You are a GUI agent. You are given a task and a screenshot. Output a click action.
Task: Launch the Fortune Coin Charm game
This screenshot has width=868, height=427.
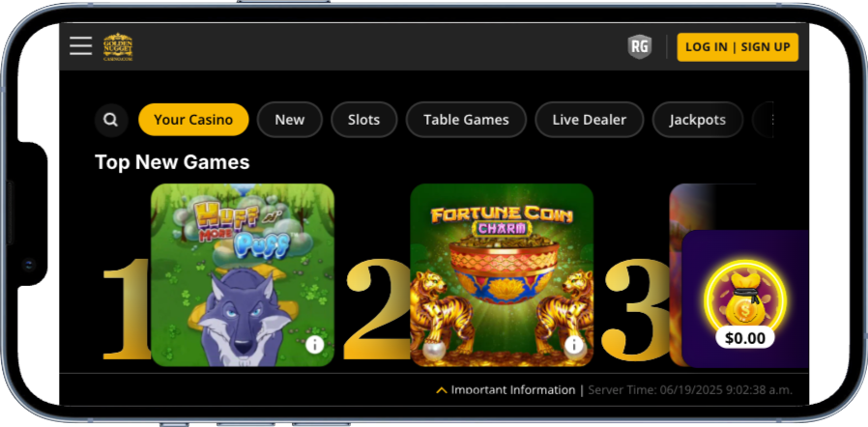tap(502, 275)
